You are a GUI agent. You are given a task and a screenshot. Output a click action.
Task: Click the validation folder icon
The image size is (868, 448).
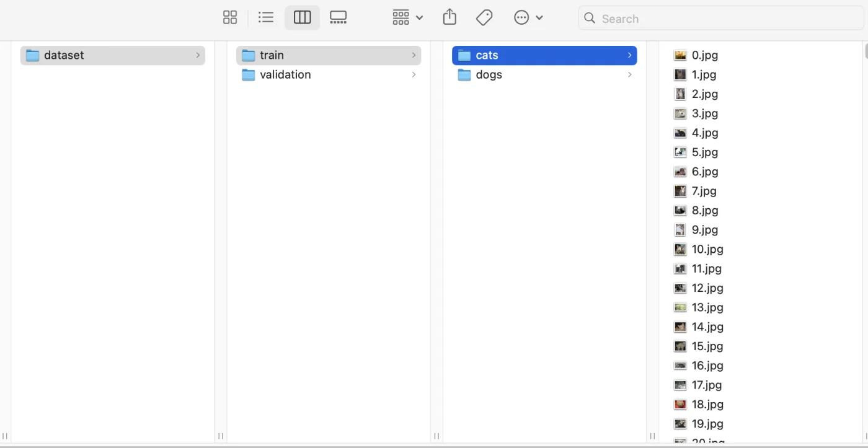point(249,74)
